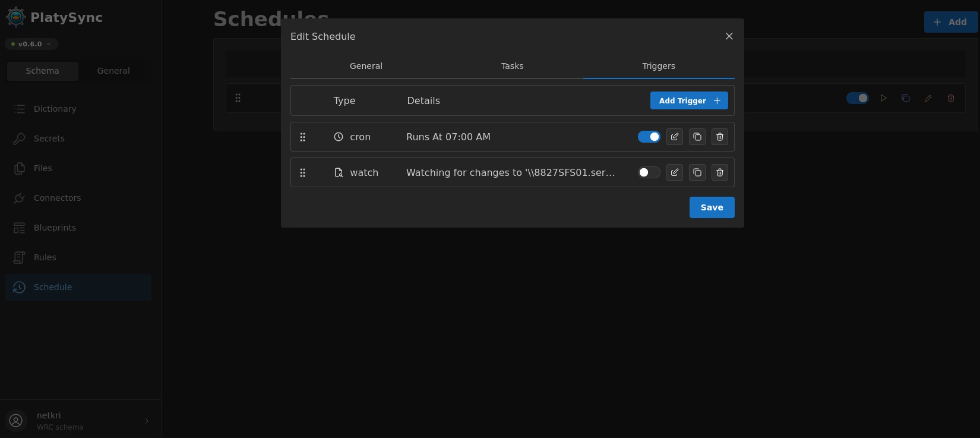Open Connectors in the sidebar
The image size is (980, 438).
78,198
